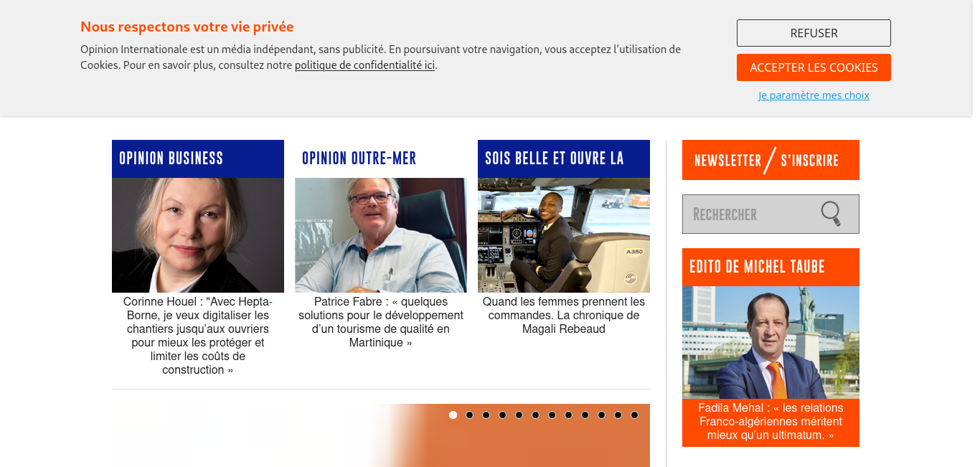Read the Quand les femmes prennent les commandes article
This screenshot has width=980, height=467.
(x=564, y=316)
